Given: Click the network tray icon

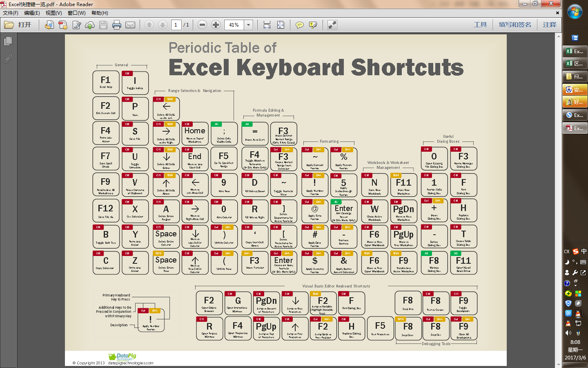Looking at the screenshot, I should click(578, 323).
